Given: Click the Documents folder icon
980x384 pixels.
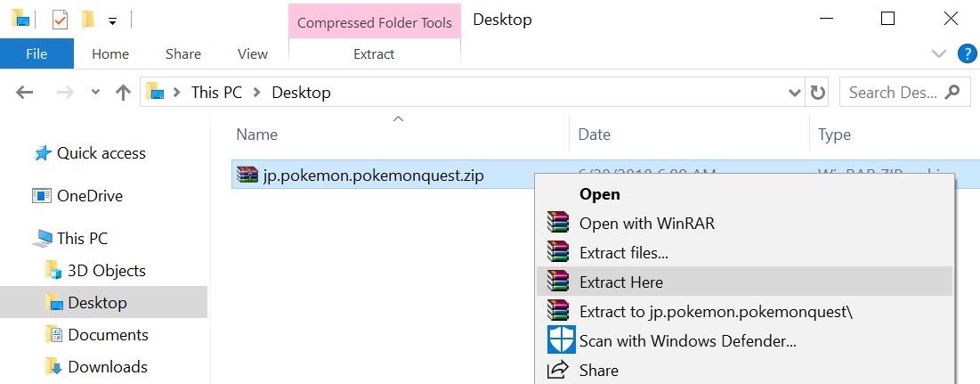Looking at the screenshot, I should click(x=53, y=335).
